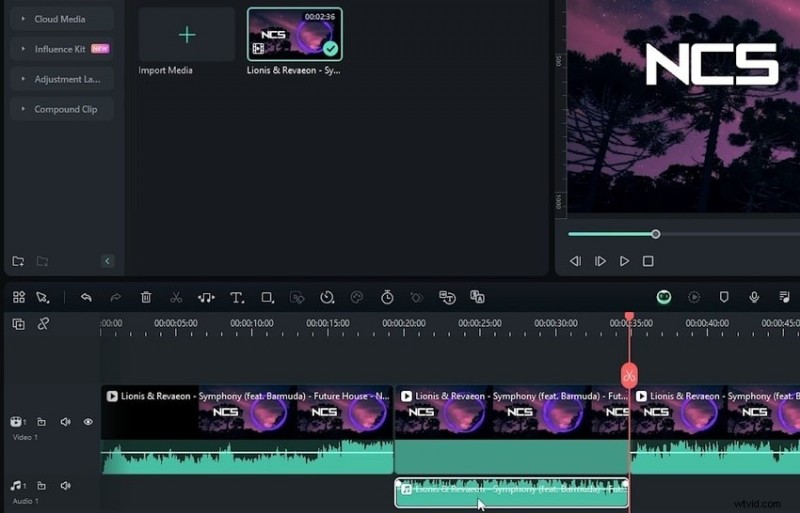Select the crop rectangle tool
The image size is (800, 513).
point(267,297)
